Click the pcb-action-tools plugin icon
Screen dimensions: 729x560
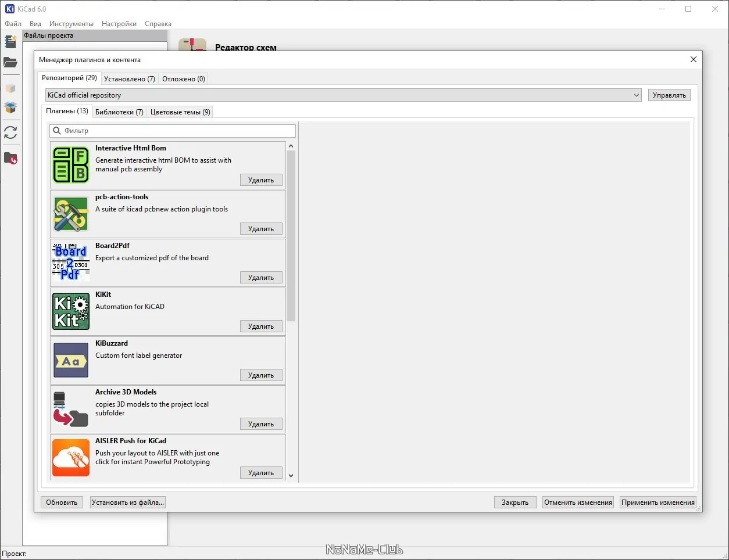[71, 214]
